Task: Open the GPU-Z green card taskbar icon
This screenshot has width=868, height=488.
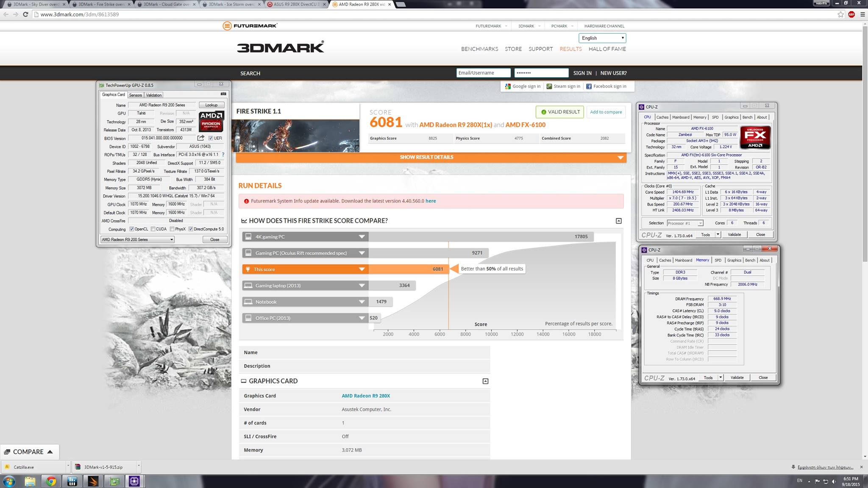Action: coord(114,482)
